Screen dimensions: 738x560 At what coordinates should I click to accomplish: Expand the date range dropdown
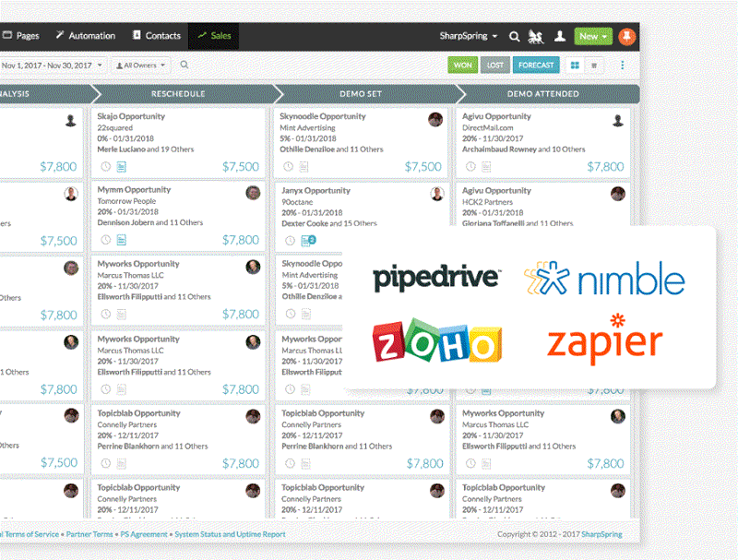pos(52,66)
